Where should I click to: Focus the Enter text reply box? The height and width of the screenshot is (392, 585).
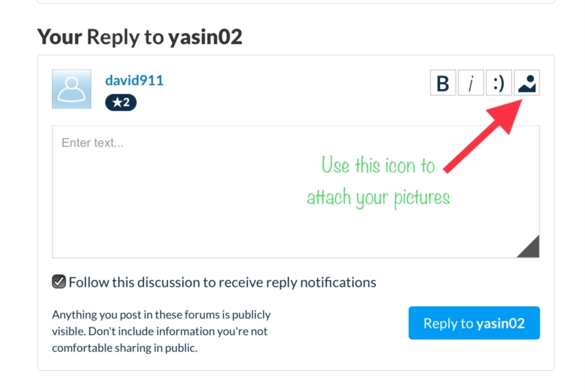coord(295,192)
